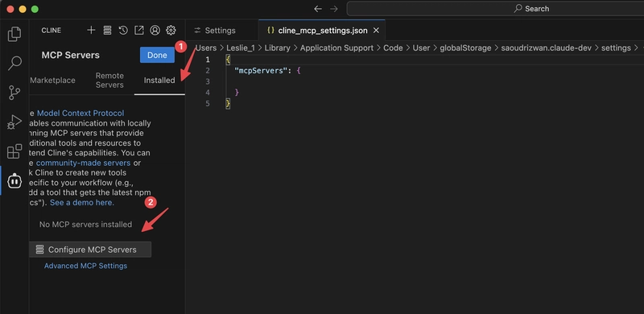
Task: Switch to the Remote Servers tab
Action: (109, 81)
